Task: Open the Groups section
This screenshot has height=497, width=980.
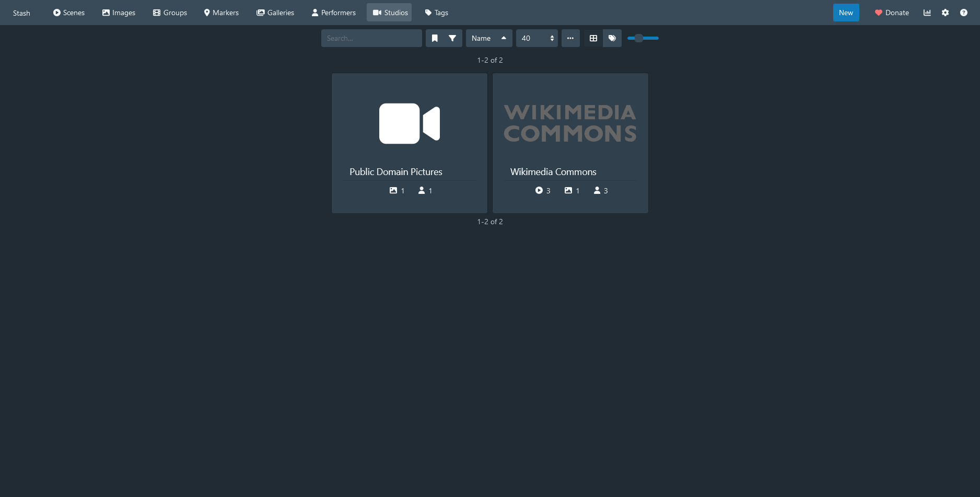Action: tap(170, 13)
